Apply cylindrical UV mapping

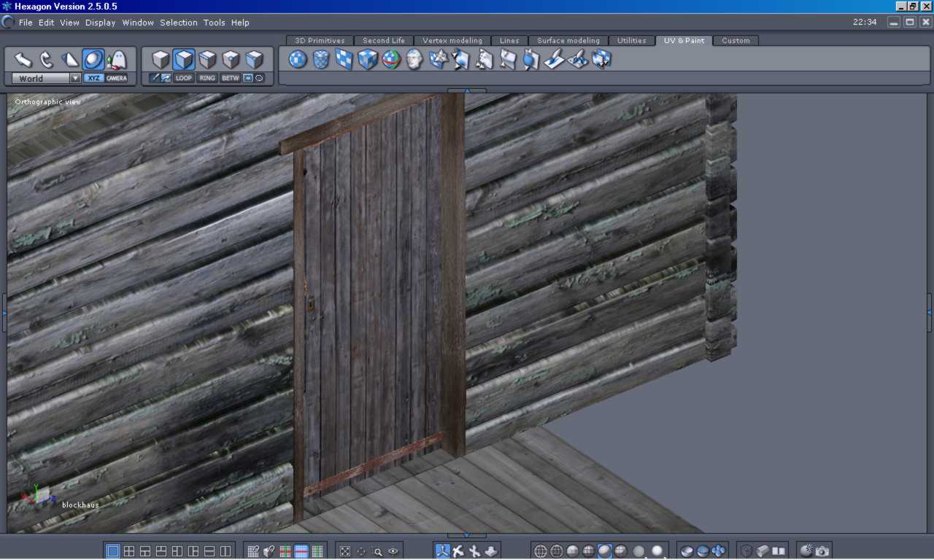click(321, 59)
